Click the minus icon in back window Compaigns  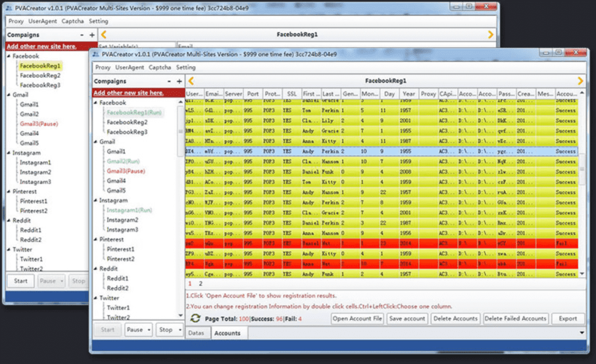(81, 35)
